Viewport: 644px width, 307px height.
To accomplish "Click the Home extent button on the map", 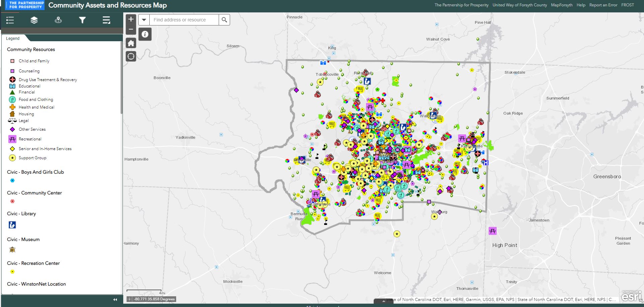I will pyautogui.click(x=131, y=43).
